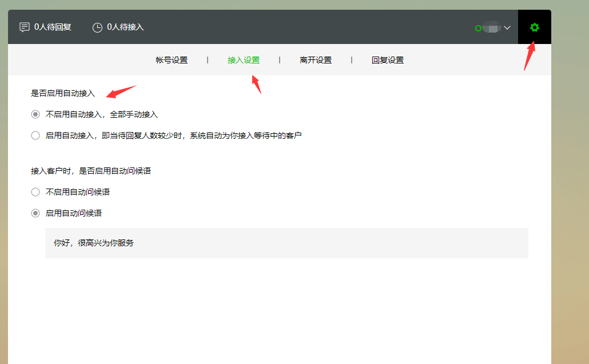Select the 启用自动接入 radio option
Screen dimensions: 589x364
pyautogui.click(x=35, y=135)
